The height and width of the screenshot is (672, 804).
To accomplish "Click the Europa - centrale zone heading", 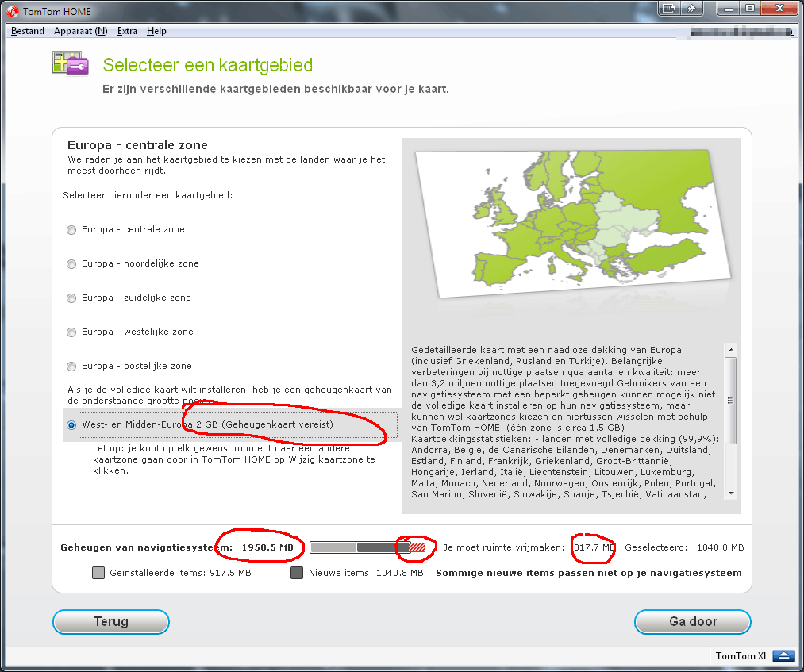I will pyautogui.click(x=137, y=145).
